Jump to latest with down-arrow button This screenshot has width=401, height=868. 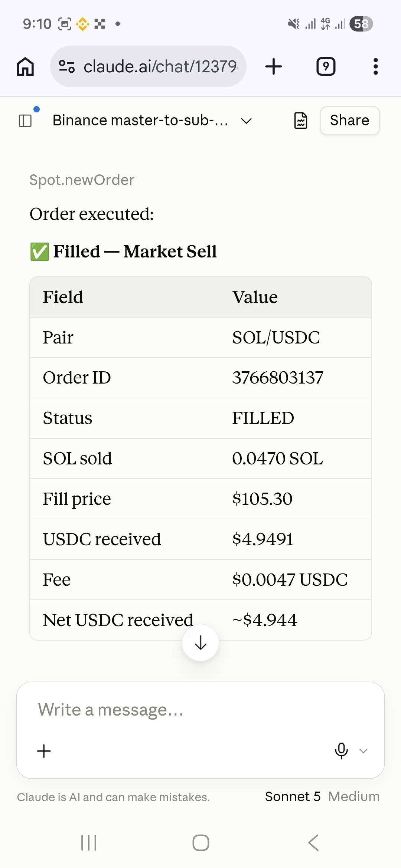200,642
